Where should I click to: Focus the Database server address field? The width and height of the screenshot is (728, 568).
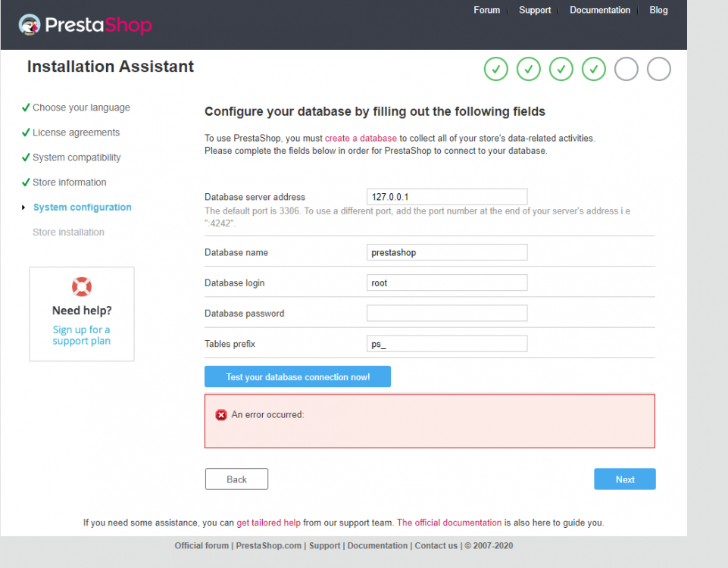[447, 197]
